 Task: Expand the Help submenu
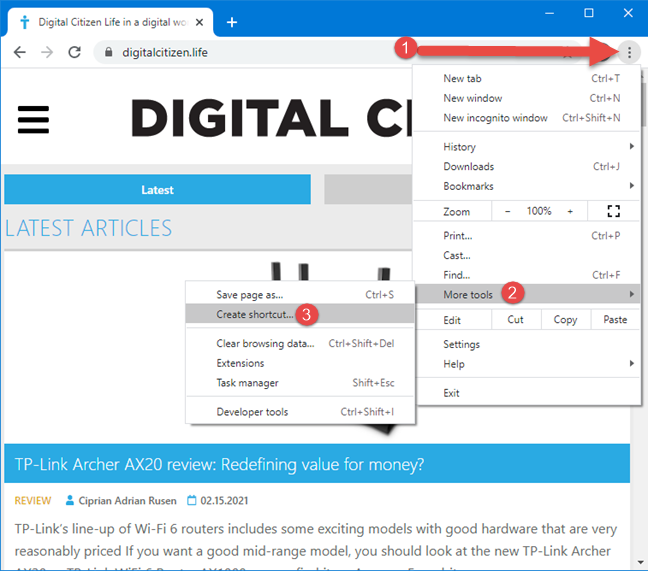[x=527, y=364]
